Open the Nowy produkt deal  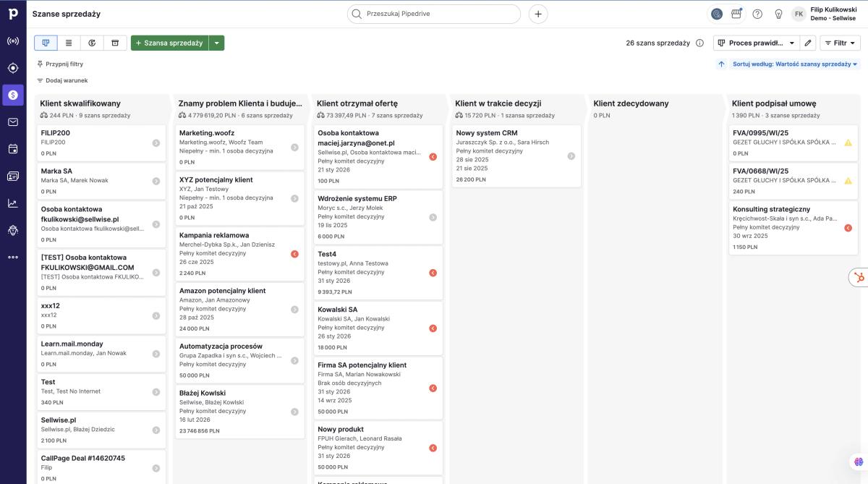coord(378,448)
